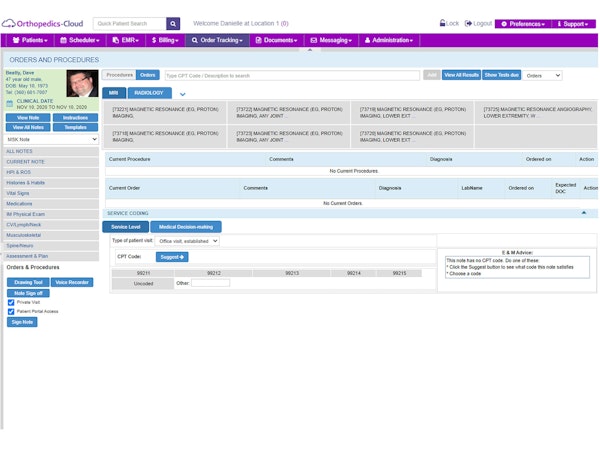Expand the chevron next to Radiology tab
Viewport: 600px width, 450px height.
click(x=183, y=94)
